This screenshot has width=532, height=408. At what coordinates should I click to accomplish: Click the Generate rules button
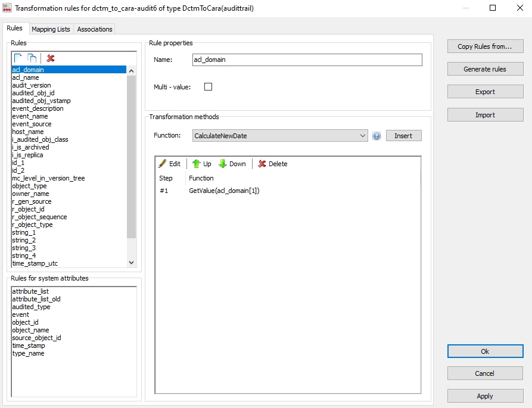tap(485, 69)
